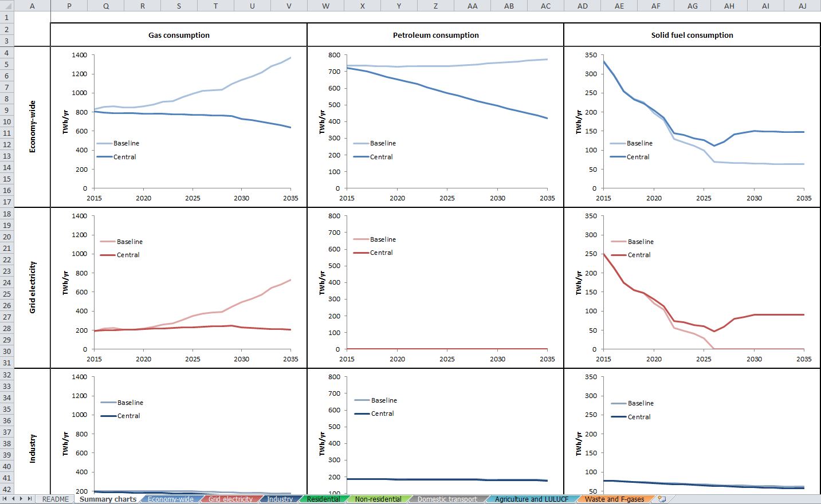Image resolution: width=821 pixels, height=504 pixels.
Task: Select column A header
Action: click(32, 6)
